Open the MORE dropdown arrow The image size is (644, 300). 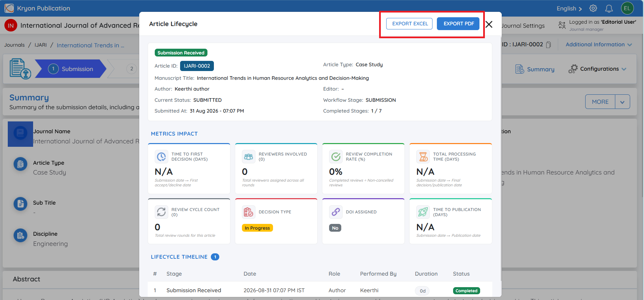click(622, 102)
